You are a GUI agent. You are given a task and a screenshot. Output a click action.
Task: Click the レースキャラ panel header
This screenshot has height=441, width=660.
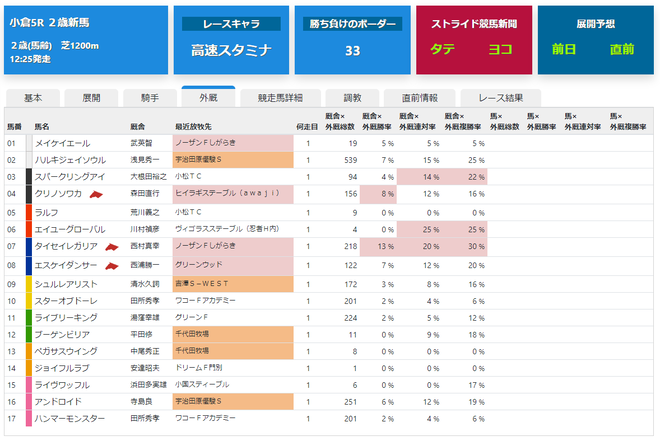231,24
